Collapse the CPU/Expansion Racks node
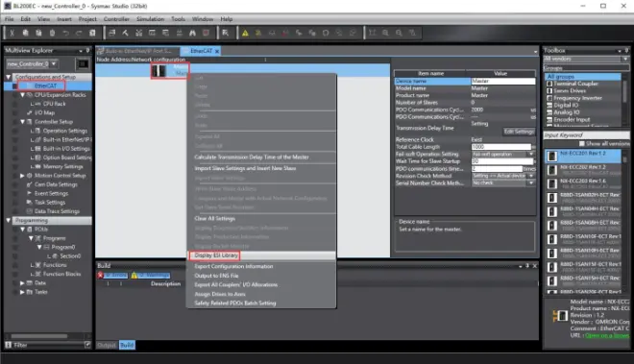634x364 pixels. 23,95
